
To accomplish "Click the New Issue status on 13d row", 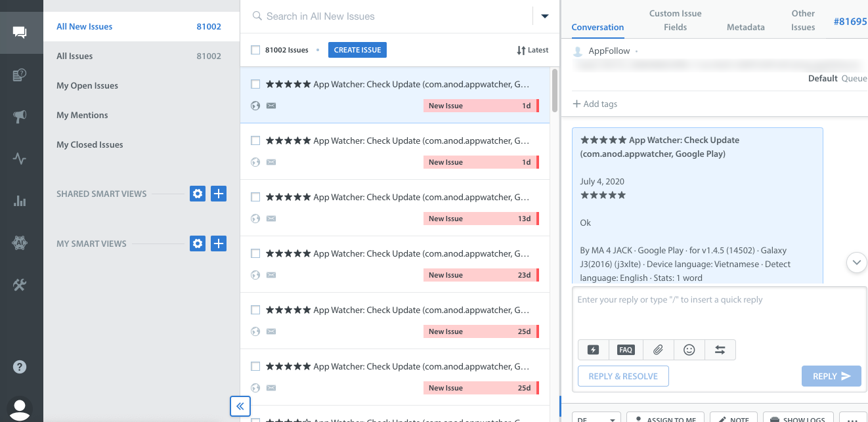I will coord(481,219).
